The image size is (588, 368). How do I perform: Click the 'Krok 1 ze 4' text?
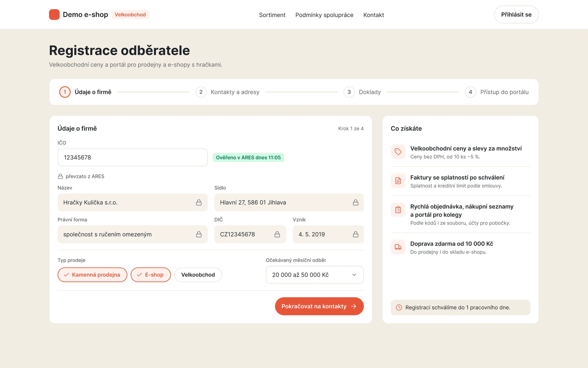(351, 128)
